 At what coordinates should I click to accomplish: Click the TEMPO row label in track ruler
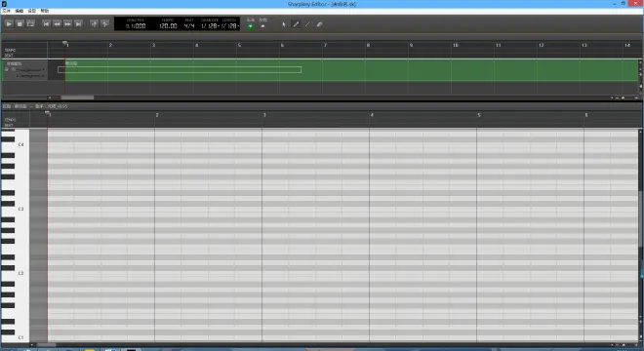click(x=10, y=50)
